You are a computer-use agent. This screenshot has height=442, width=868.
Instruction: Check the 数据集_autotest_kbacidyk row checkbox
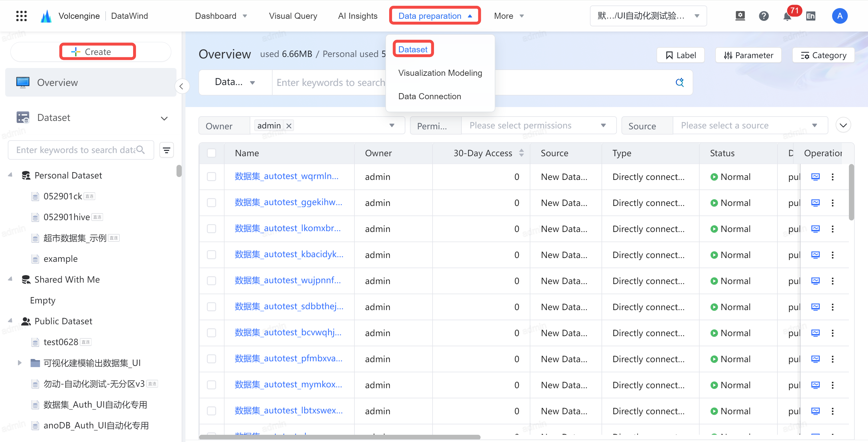pos(211,255)
